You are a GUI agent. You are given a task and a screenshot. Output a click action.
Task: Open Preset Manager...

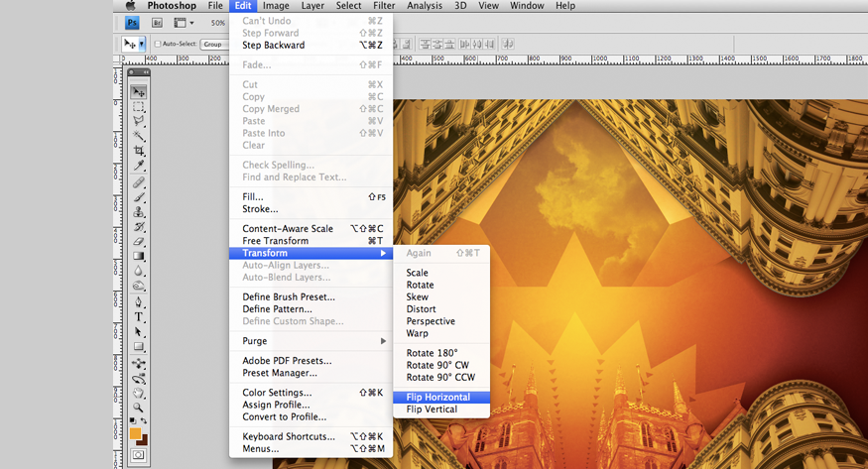coord(311,374)
